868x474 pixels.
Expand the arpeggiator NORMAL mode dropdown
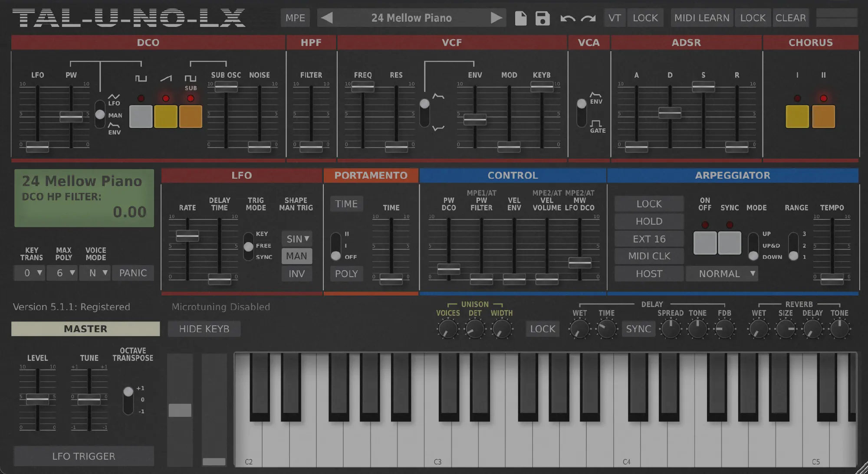722,274
